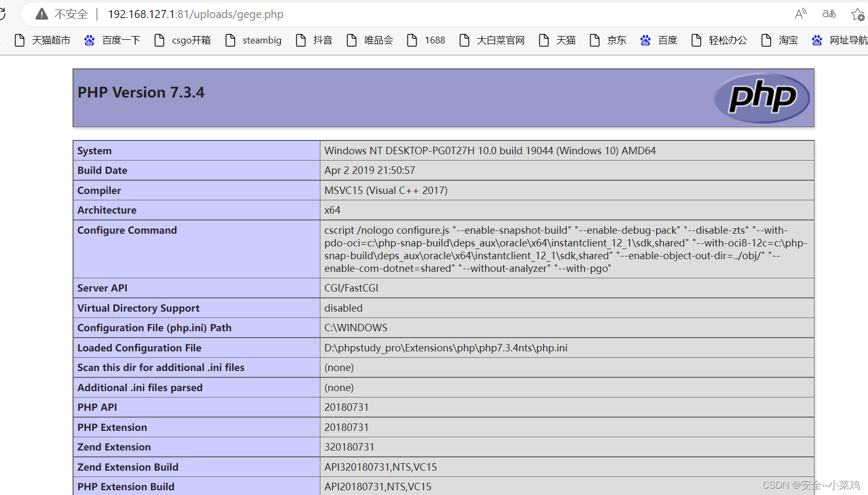Click the page icon beside 淘宝

[766, 40]
